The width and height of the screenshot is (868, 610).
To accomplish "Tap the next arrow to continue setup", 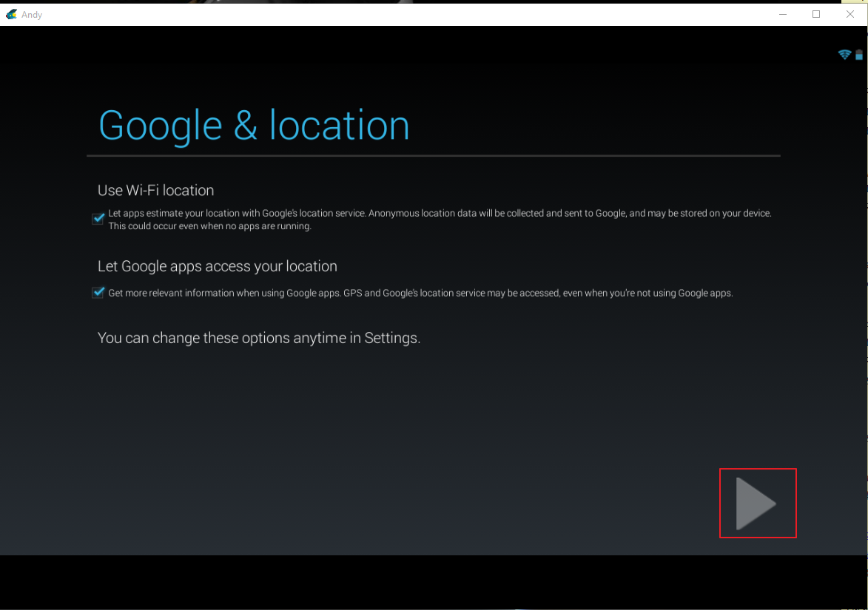I will pos(756,504).
